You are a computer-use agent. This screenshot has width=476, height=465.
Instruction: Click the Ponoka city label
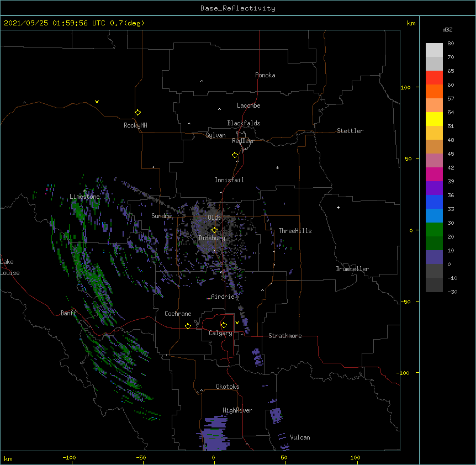click(265, 75)
